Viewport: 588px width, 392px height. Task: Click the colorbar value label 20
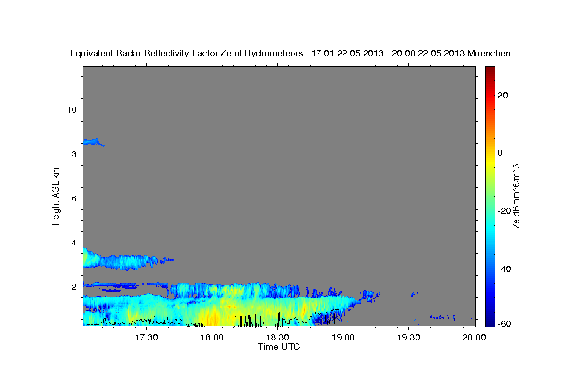click(502, 95)
